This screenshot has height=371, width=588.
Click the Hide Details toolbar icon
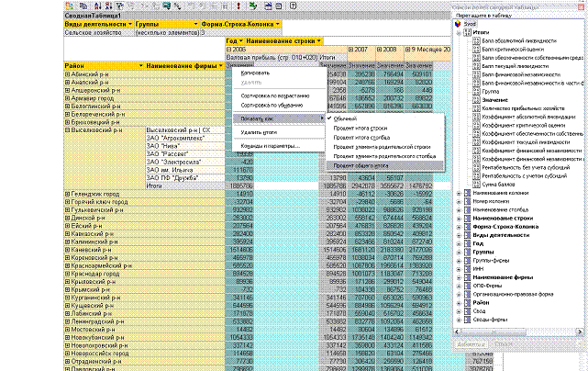point(213,6)
